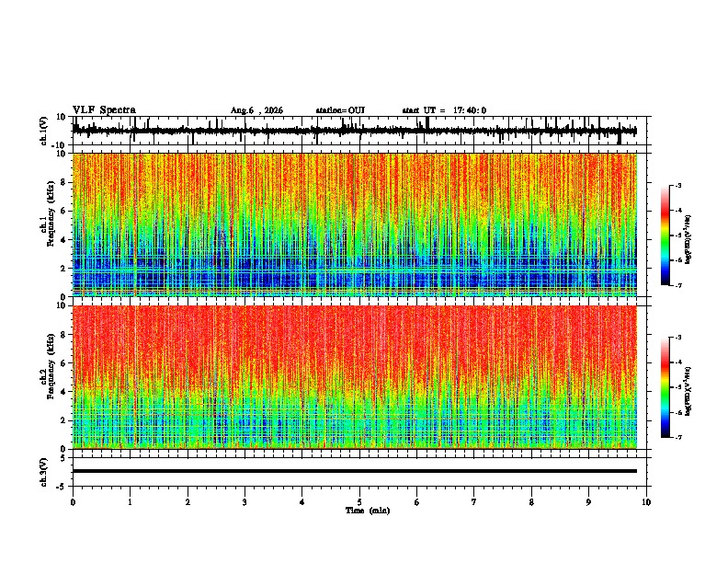Viewport: 728px width, 563px height.
Task: Click the ch.2 spectrogram color scale bar
Action: tap(665, 387)
